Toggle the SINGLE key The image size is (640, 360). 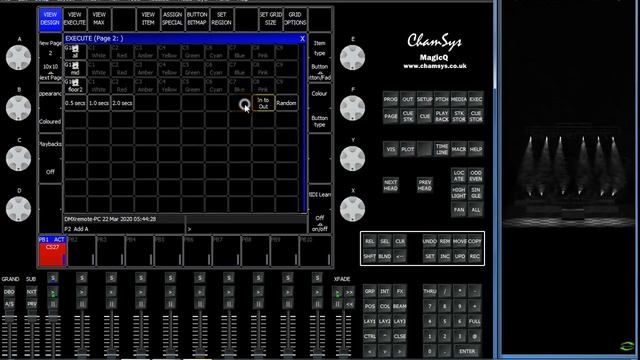pyautogui.click(x=476, y=193)
